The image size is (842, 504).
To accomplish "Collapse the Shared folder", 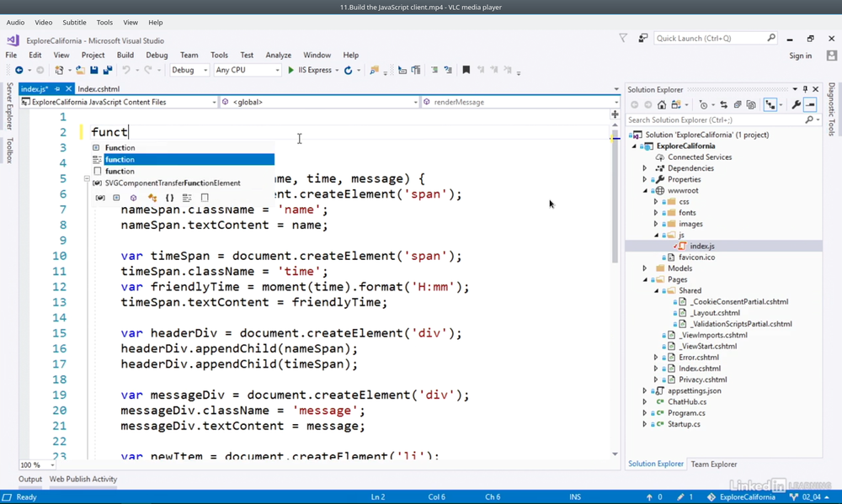I will pos(656,290).
